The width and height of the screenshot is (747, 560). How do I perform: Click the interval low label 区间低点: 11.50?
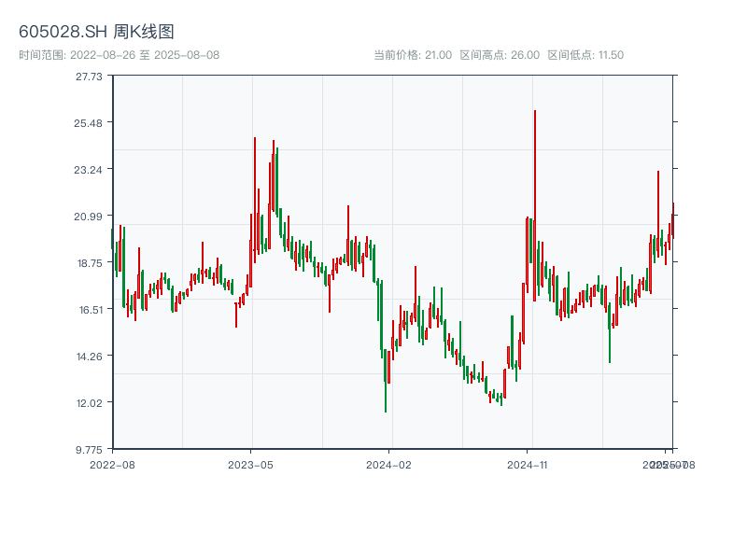tap(585, 55)
